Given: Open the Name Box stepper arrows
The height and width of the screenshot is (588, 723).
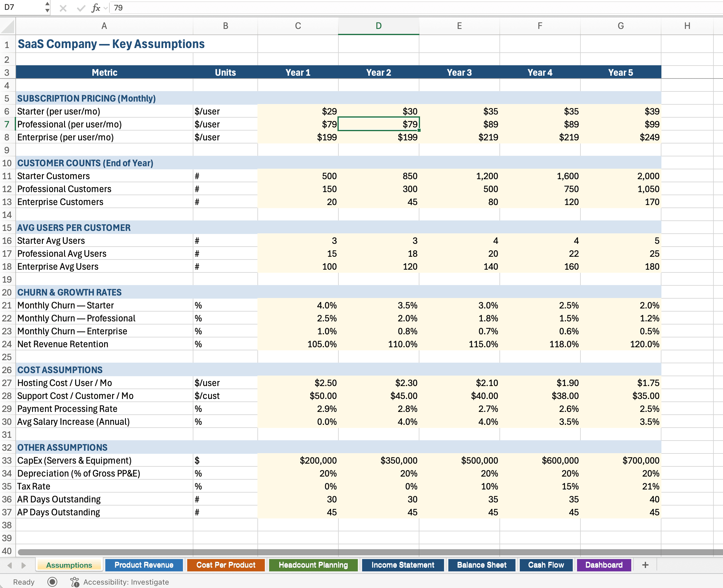Looking at the screenshot, I should pos(47,7).
